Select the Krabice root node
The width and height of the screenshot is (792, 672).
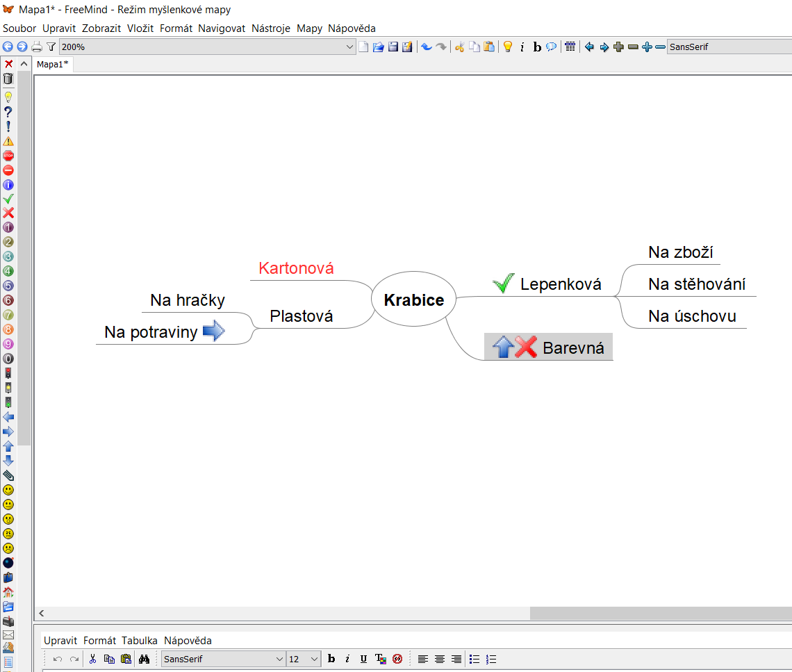pyautogui.click(x=414, y=300)
